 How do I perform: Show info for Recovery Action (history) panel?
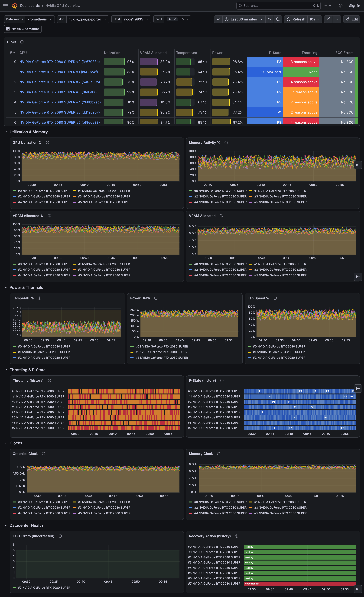(x=237, y=536)
